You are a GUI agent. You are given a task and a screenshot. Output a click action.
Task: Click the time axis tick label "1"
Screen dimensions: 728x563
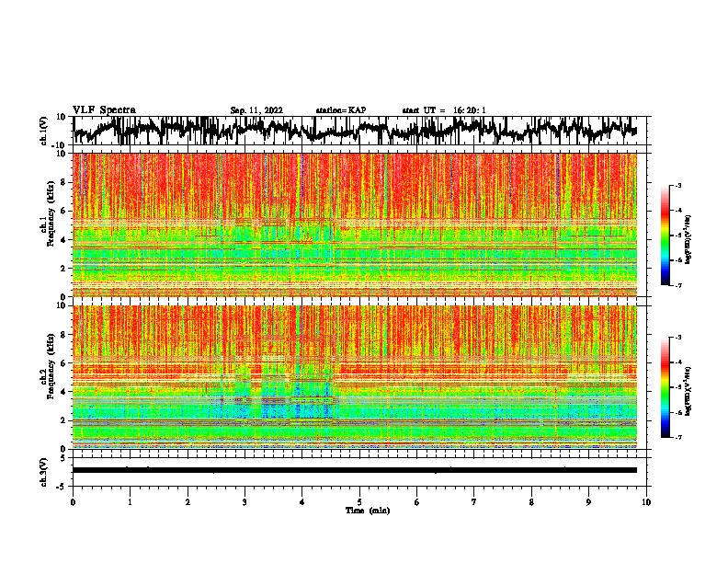pyautogui.click(x=130, y=502)
